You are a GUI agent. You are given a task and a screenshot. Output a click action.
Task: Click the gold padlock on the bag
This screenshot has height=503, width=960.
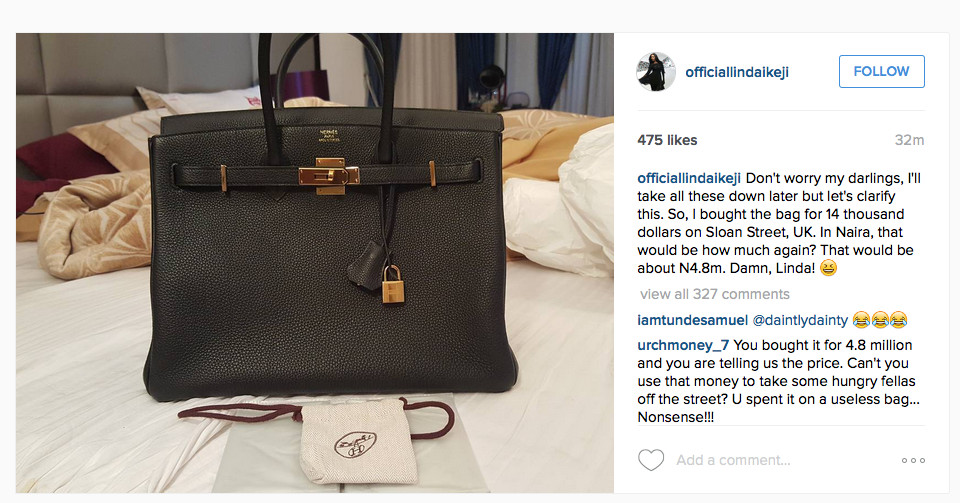393,285
